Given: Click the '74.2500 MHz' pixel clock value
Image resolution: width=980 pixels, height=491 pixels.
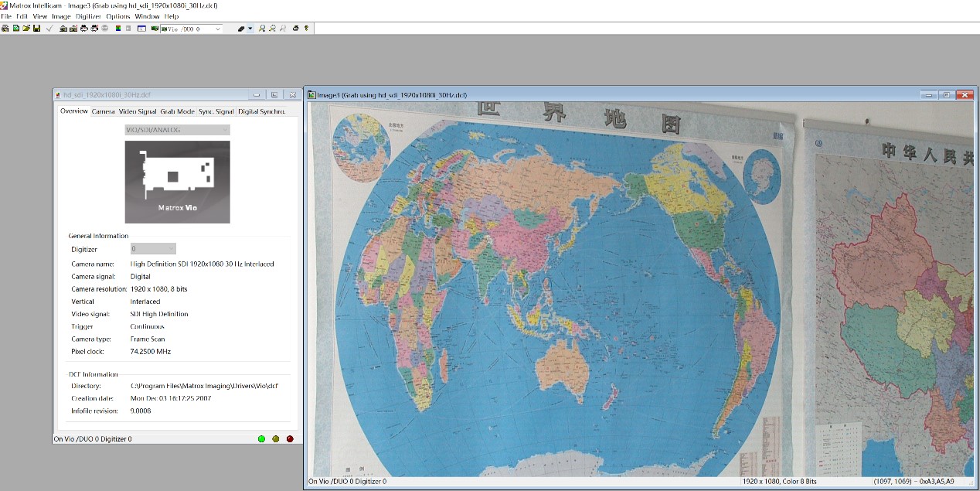Looking at the screenshot, I should pos(151,352).
